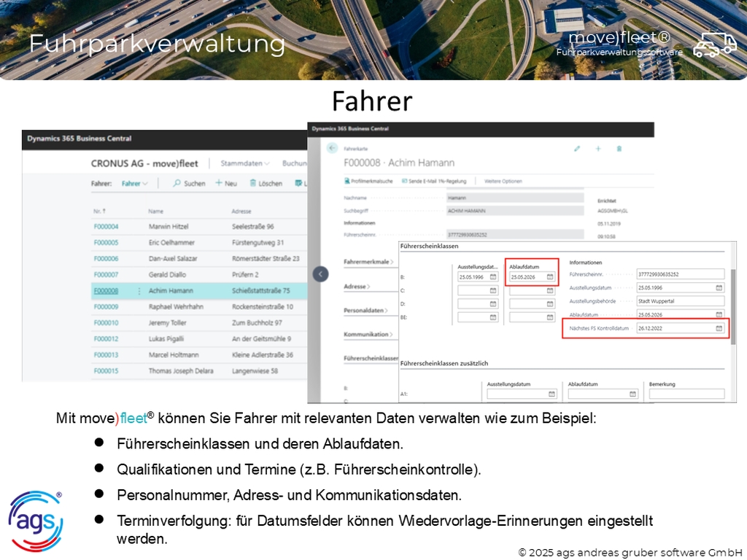
Task: Open calendar for class BE Ablaufdatum
Action: (550, 317)
